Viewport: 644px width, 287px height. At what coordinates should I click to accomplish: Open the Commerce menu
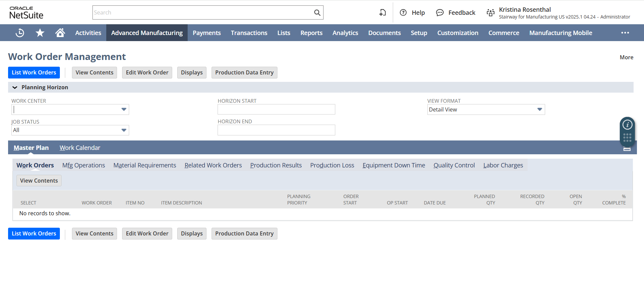(x=504, y=33)
